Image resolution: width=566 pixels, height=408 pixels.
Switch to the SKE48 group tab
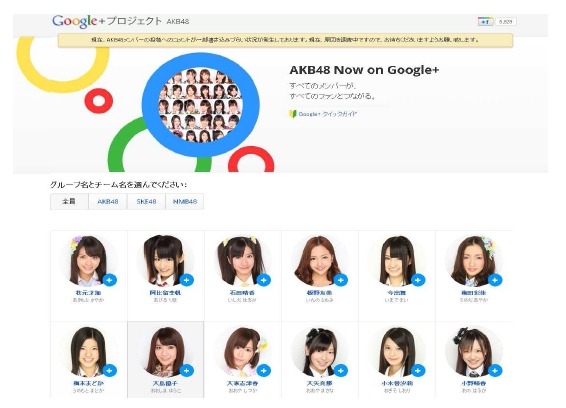(x=146, y=201)
